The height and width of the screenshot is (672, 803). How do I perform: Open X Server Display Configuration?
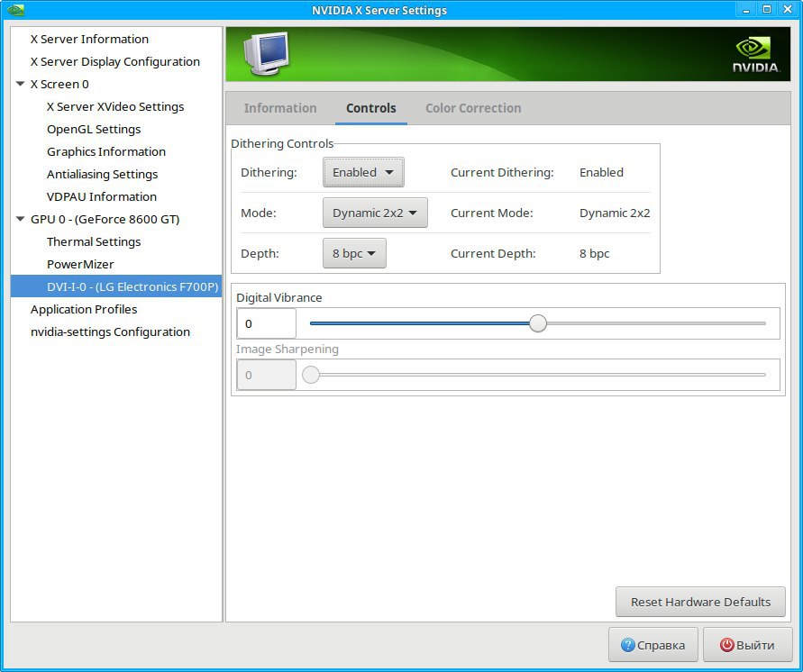pos(114,61)
